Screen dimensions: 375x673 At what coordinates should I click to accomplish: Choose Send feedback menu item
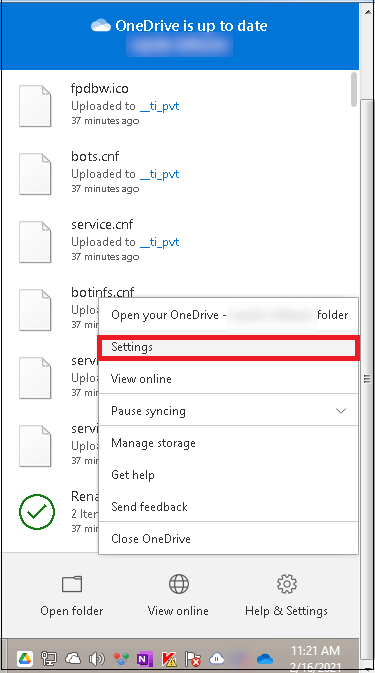pos(228,506)
